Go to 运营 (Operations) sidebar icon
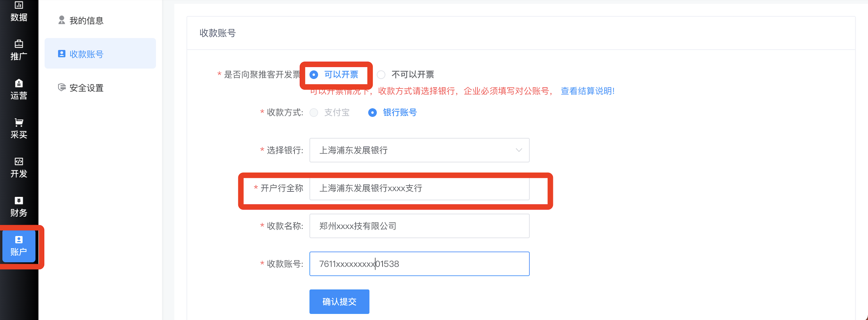868x320 pixels. pyautogui.click(x=19, y=83)
